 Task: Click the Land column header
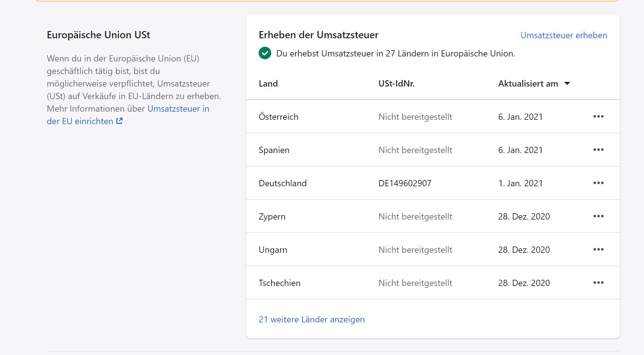pos(268,84)
